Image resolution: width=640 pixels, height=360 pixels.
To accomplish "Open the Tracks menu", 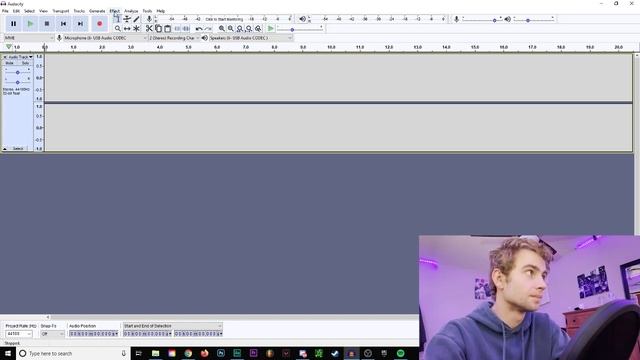I will (x=79, y=11).
